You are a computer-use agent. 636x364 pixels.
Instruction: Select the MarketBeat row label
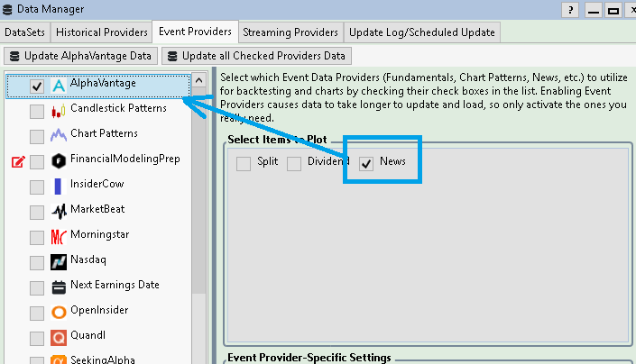pyautogui.click(x=97, y=209)
